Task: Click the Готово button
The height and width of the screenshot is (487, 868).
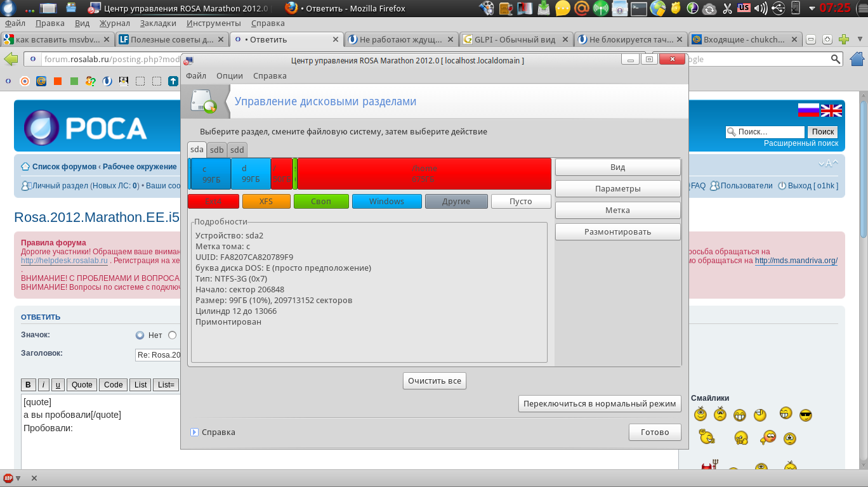Action: click(655, 432)
